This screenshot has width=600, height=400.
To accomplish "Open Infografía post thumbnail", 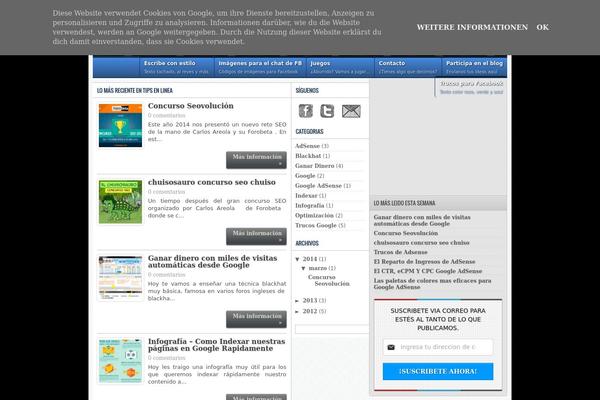I will (121, 361).
